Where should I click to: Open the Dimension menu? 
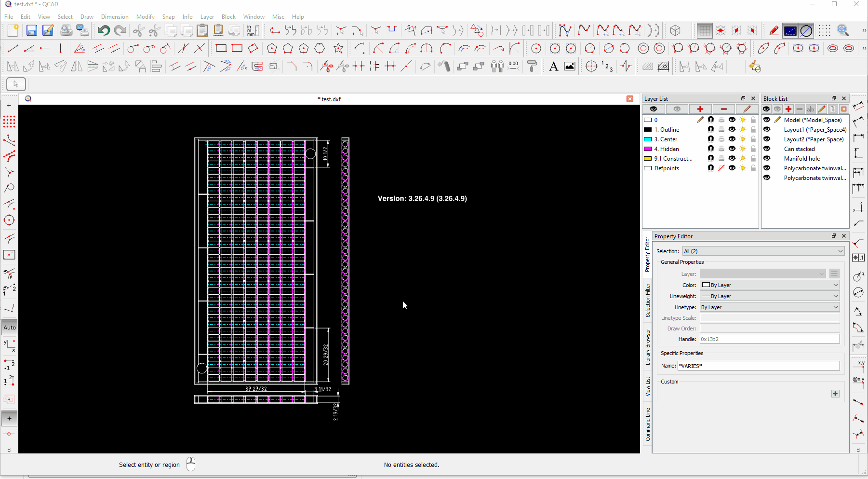tap(114, 17)
